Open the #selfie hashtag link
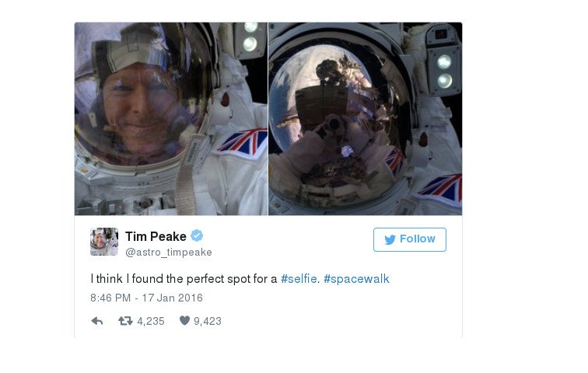The width and height of the screenshot is (588, 373). click(x=299, y=278)
